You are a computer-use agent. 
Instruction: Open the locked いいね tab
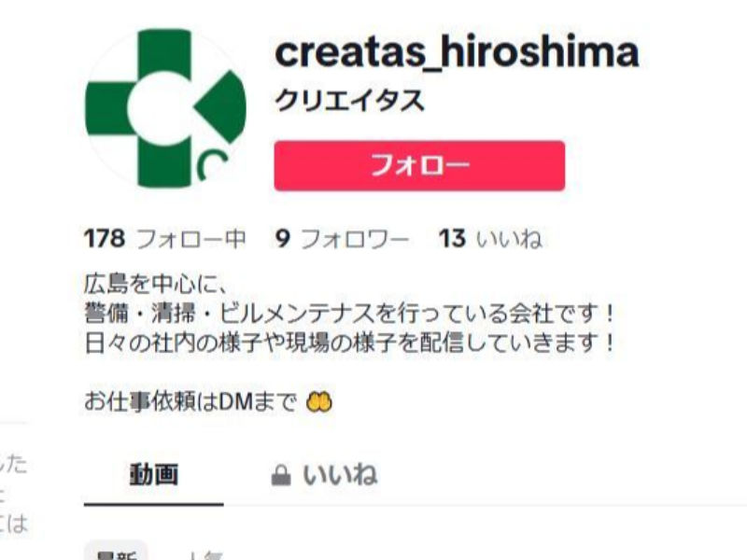coord(324,475)
